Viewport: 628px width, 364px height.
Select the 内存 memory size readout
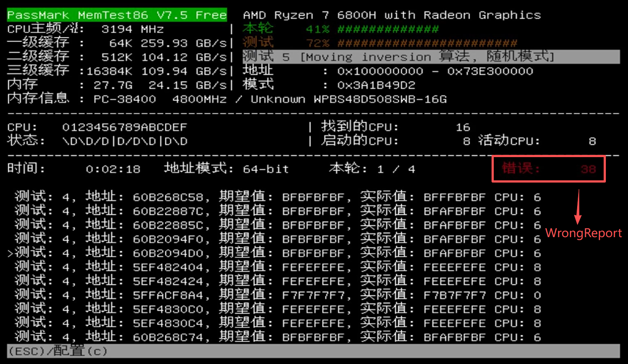[x=111, y=85]
